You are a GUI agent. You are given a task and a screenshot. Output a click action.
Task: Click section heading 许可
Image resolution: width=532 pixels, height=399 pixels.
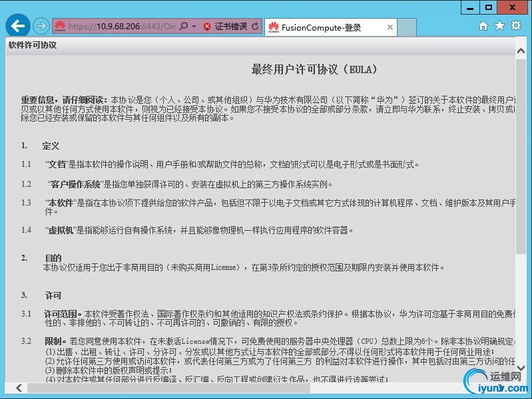point(53,296)
